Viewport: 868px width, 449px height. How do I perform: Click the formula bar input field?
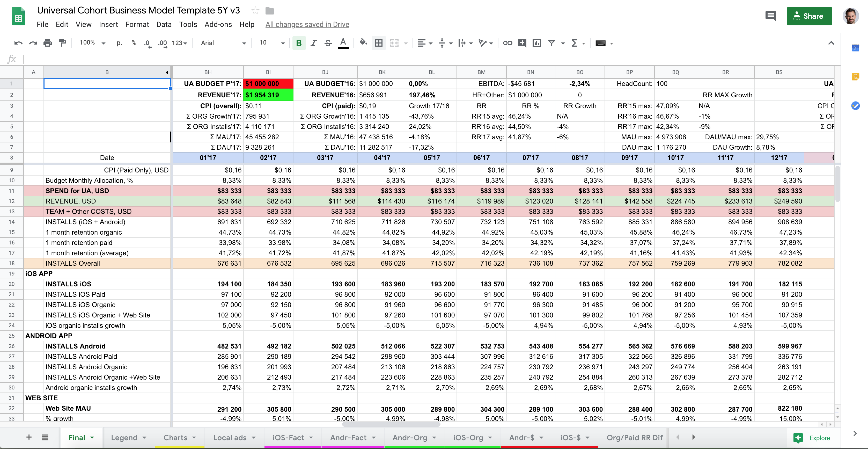coord(432,59)
